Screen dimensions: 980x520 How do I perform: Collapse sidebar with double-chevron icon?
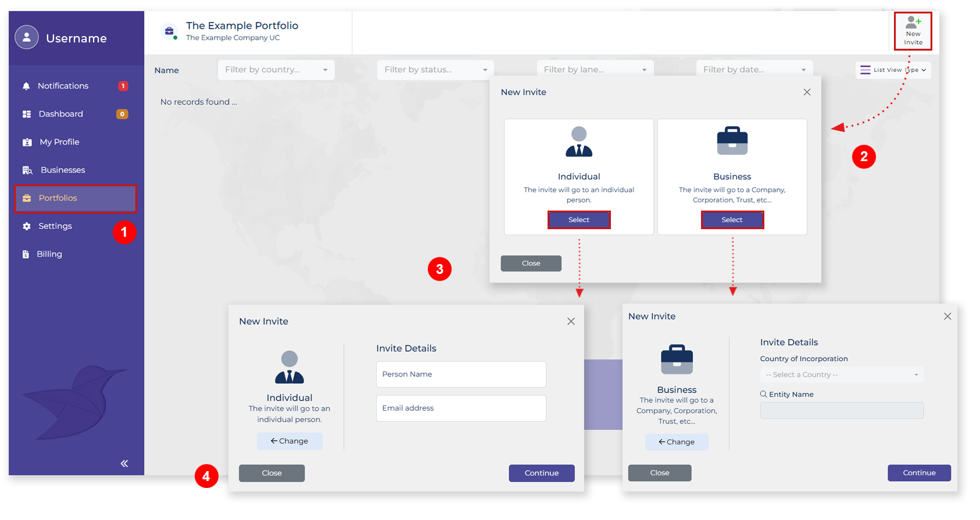[x=124, y=464]
